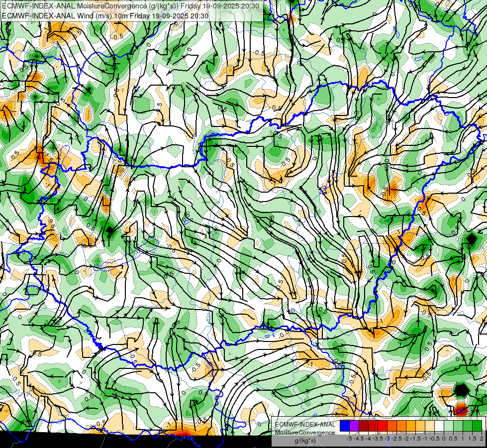Click the 'Wind (m/s) 10m' title line
Screen dimensions: 487x448
pyautogui.click(x=105, y=15)
